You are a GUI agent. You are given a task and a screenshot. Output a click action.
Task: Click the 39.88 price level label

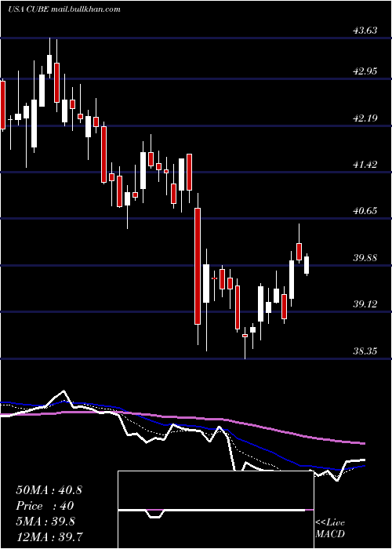pos(365,258)
